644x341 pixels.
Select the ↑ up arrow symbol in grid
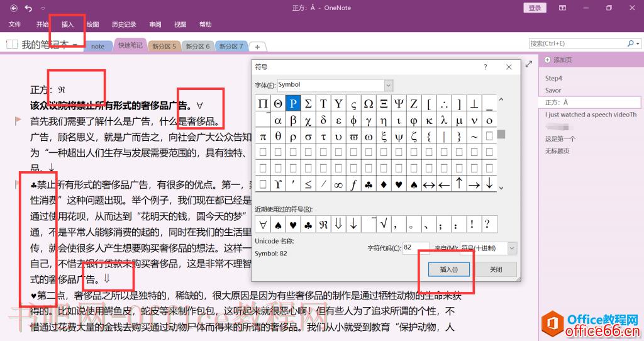[x=459, y=184]
